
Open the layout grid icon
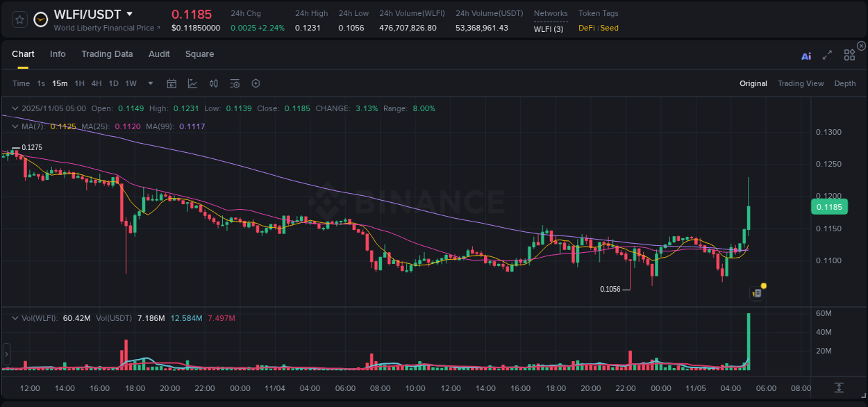point(849,55)
